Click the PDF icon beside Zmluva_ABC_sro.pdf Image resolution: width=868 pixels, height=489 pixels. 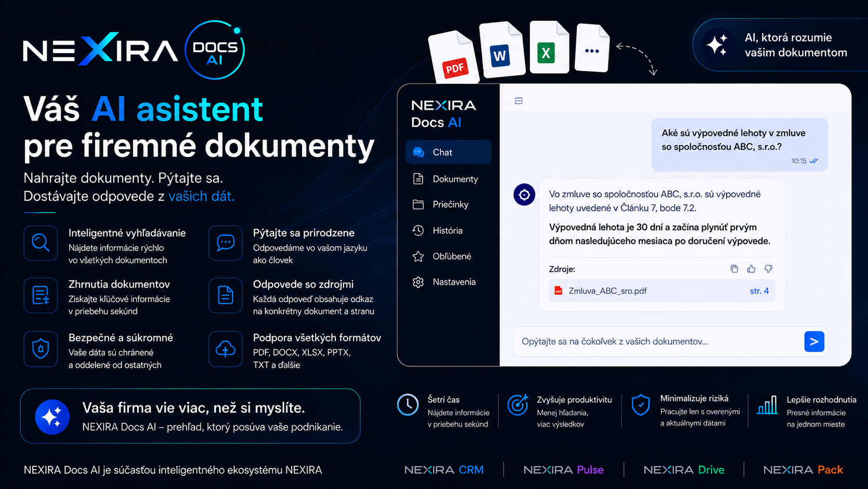click(x=558, y=291)
